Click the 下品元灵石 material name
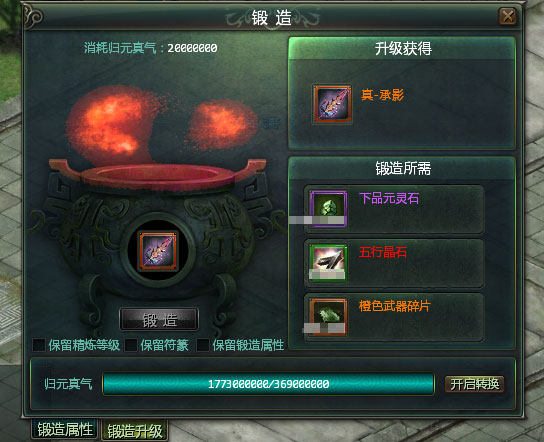This screenshot has height=442, width=544. coord(389,198)
